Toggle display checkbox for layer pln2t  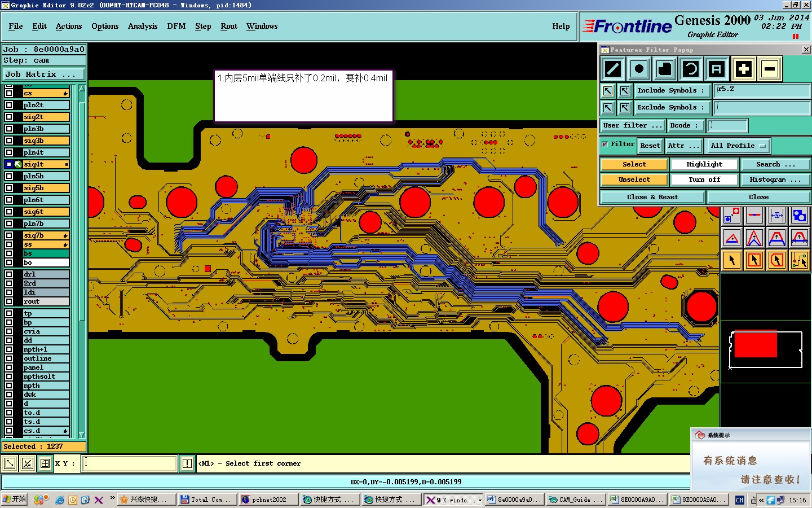point(9,105)
